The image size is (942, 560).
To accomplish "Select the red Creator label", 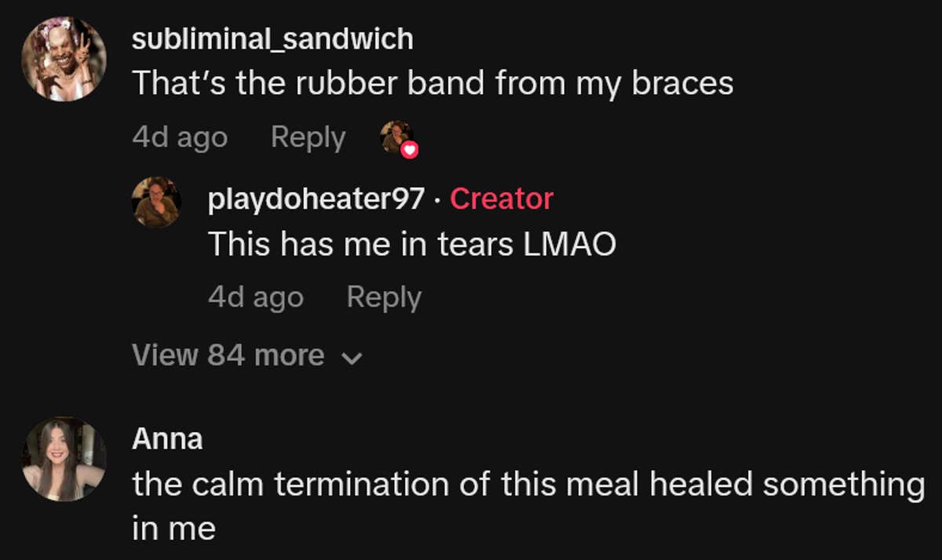I will [501, 199].
